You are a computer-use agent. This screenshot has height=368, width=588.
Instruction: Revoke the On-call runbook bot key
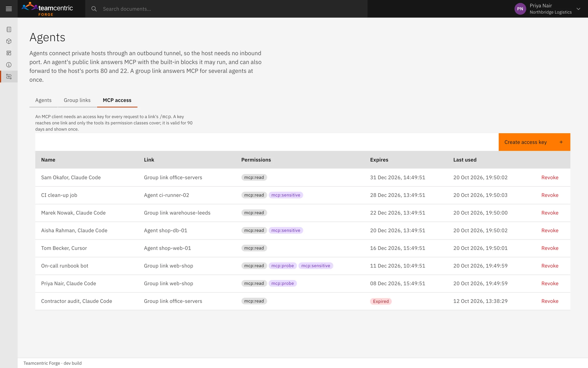[550, 266]
